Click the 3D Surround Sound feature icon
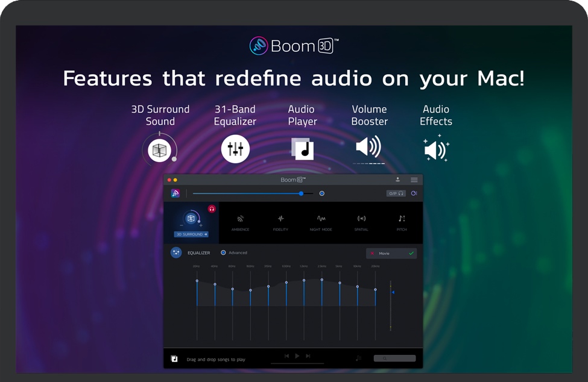The image size is (588, 382). 159,150
